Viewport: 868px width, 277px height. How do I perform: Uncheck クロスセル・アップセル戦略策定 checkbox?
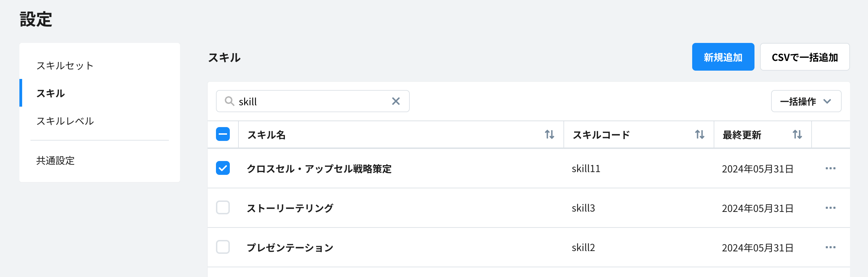223,168
